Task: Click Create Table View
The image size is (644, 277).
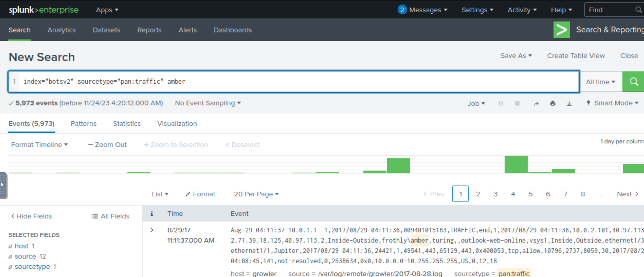Action: pyautogui.click(x=576, y=56)
